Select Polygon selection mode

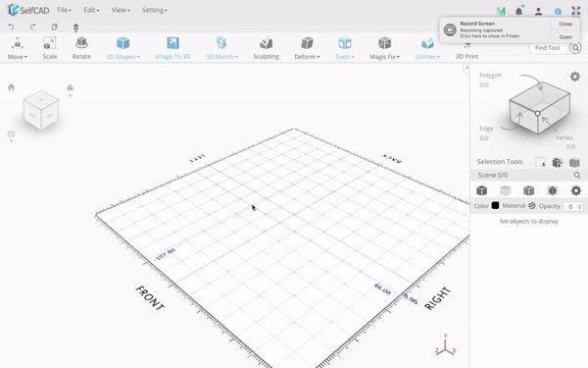click(491, 76)
